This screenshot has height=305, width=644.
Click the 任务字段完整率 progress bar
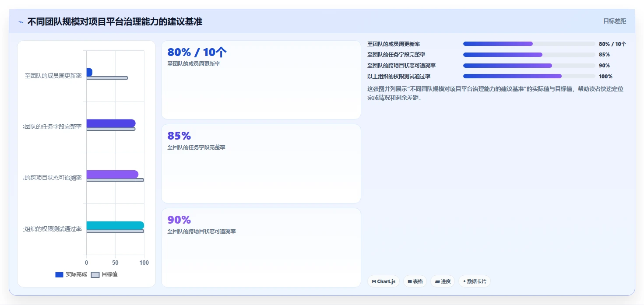click(x=529, y=55)
